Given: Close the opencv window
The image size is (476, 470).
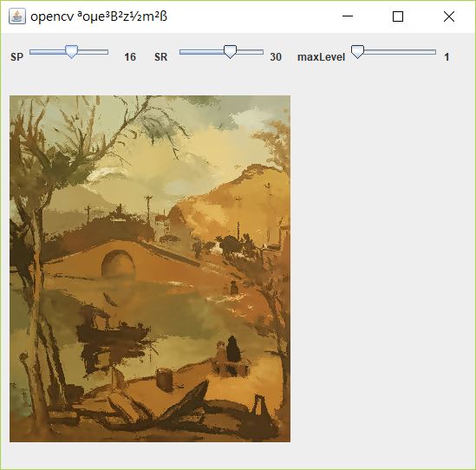Looking at the screenshot, I should coord(448,16).
